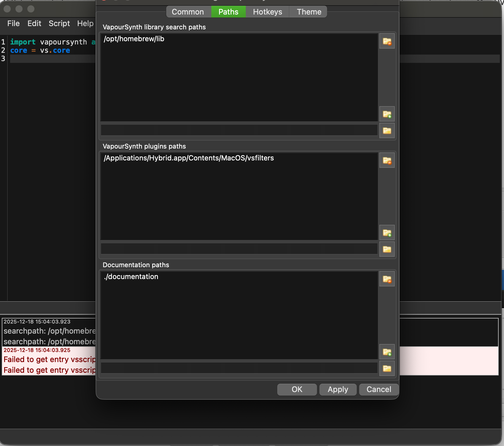Viewport: 504px width, 446px height.
Task: Remove the selected VapourSynth plugins path
Action: (x=387, y=160)
